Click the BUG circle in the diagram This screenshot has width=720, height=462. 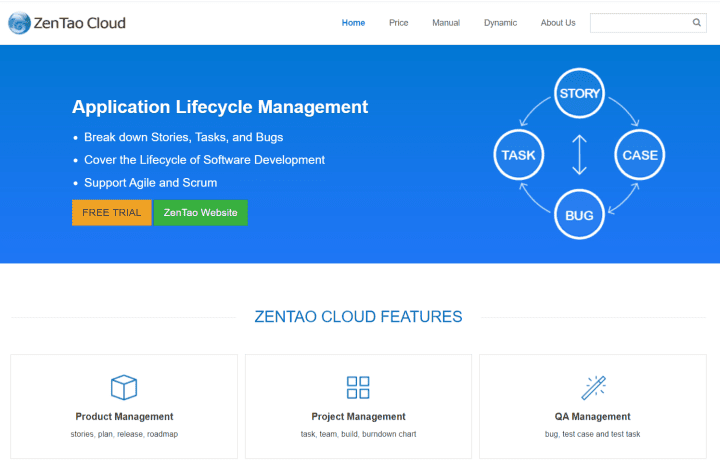[x=579, y=215]
